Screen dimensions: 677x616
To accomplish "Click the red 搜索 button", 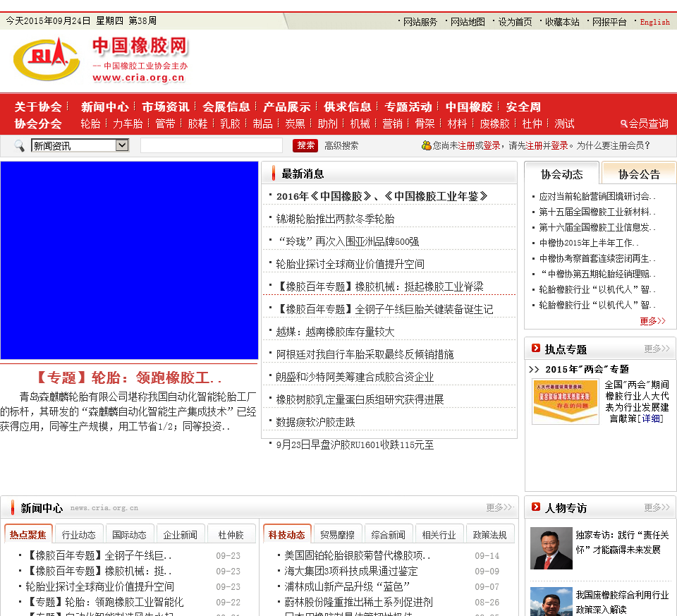I will (x=305, y=145).
